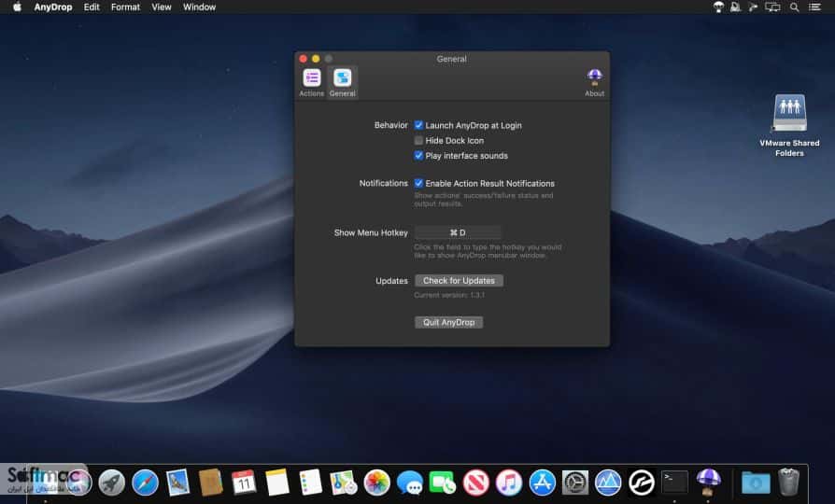Open Music (iTunes) from the Dock
Viewport: 835px width, 504px height.
509,483
